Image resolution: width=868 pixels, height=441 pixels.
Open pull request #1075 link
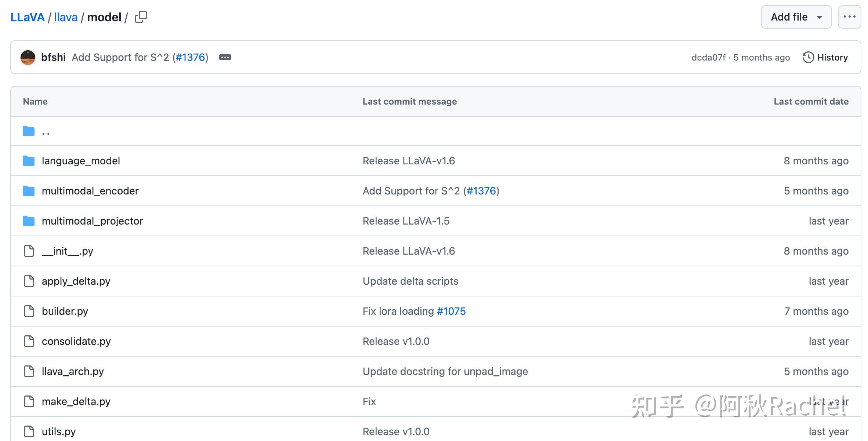[451, 311]
